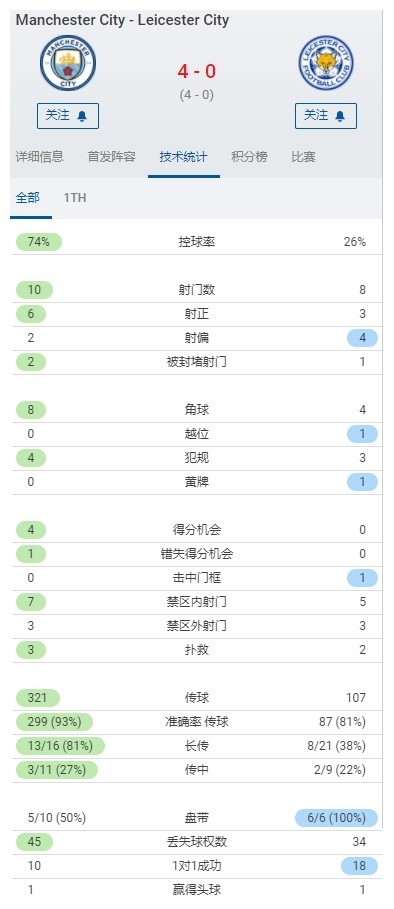Image resolution: width=394 pixels, height=909 pixels.
Task: Open the 积分榜 tab
Action: pos(249,157)
